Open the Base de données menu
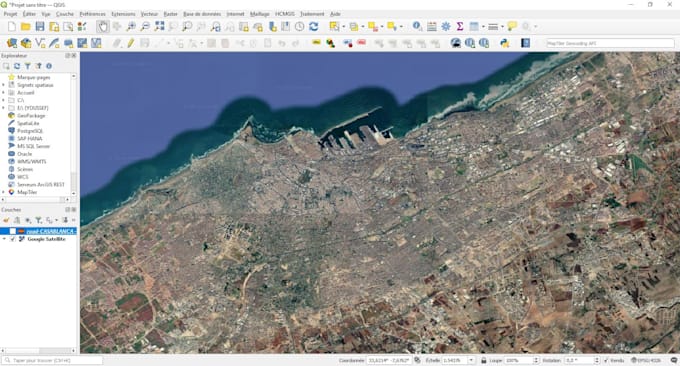Viewport: 680px width, 366px height. click(202, 14)
